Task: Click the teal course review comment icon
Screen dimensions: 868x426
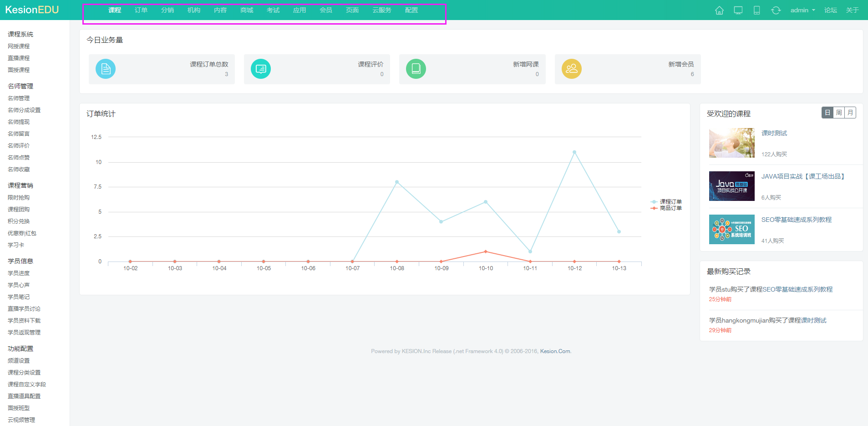Action: click(x=261, y=69)
